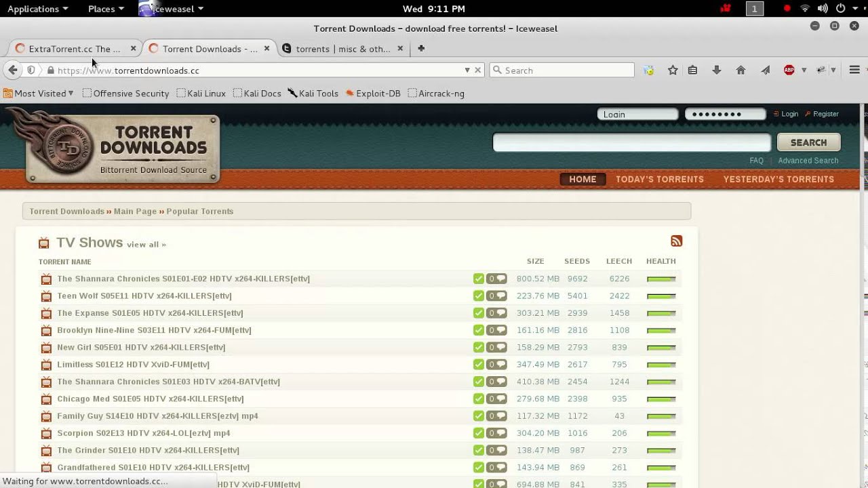Click workspace 1 indicator in top panel
This screenshot has height=488, width=868.
(x=754, y=9)
